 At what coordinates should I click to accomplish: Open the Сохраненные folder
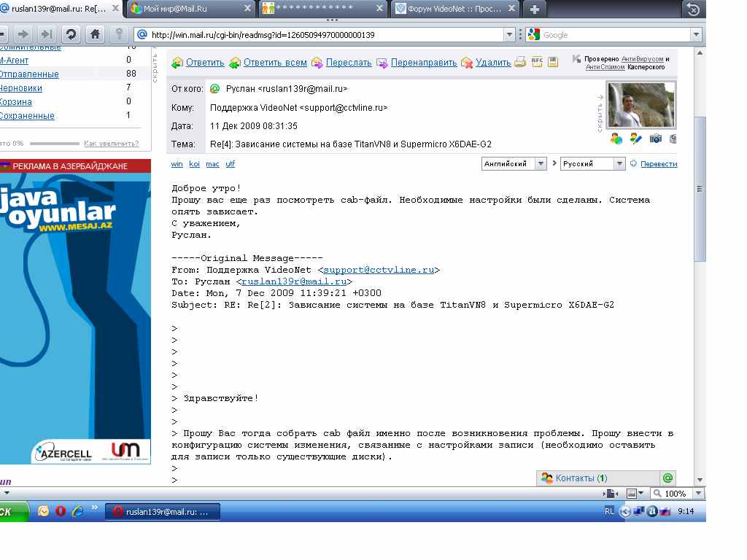point(27,116)
